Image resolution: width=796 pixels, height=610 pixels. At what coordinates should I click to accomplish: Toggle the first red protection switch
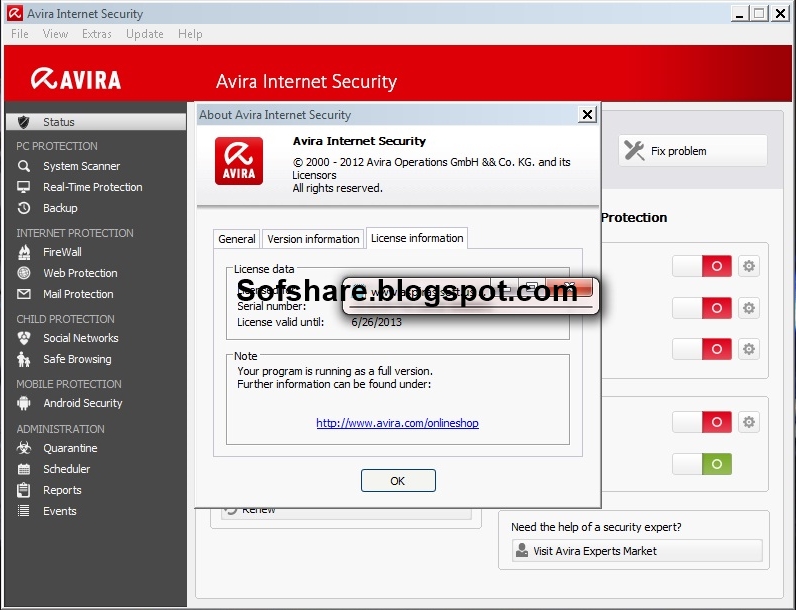702,266
